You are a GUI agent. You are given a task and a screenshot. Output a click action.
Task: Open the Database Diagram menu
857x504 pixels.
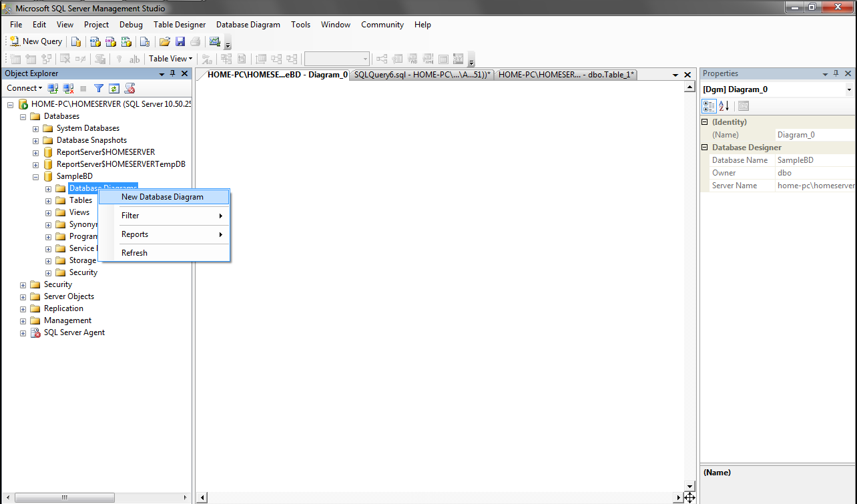tap(248, 25)
